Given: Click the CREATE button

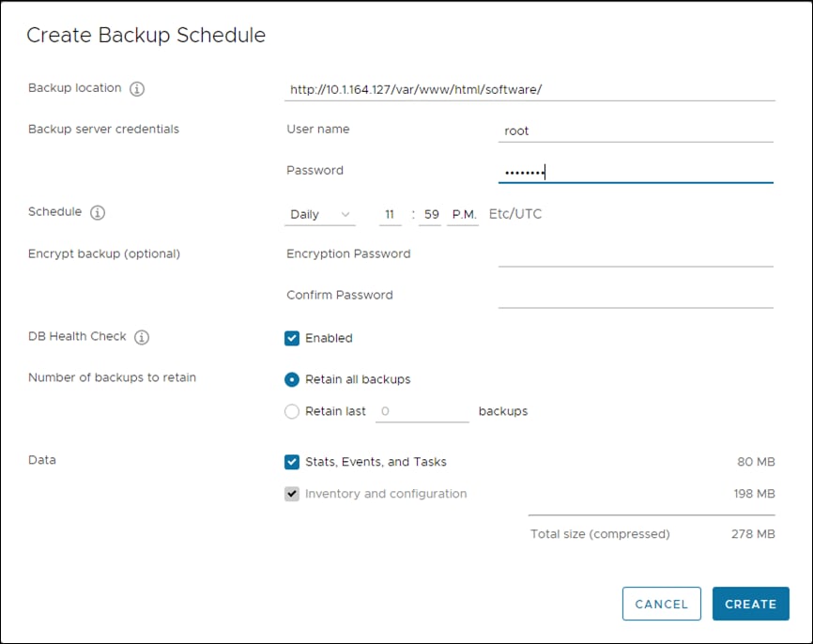Looking at the screenshot, I should pos(750,604).
